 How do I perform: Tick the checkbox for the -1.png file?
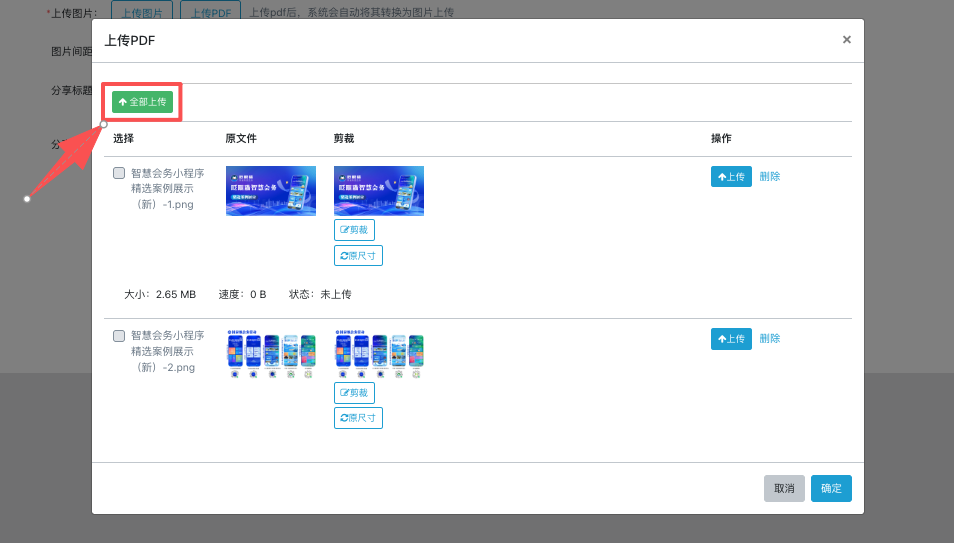tap(119, 173)
